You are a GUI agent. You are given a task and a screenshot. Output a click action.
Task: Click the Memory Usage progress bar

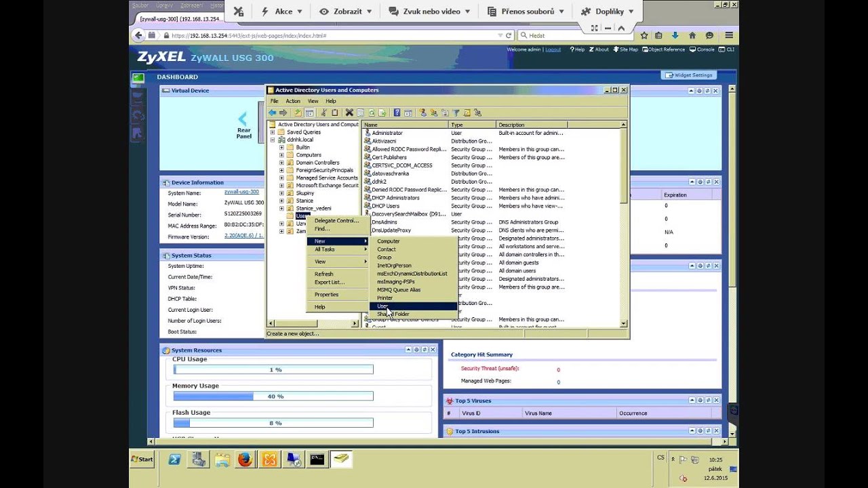coord(273,396)
